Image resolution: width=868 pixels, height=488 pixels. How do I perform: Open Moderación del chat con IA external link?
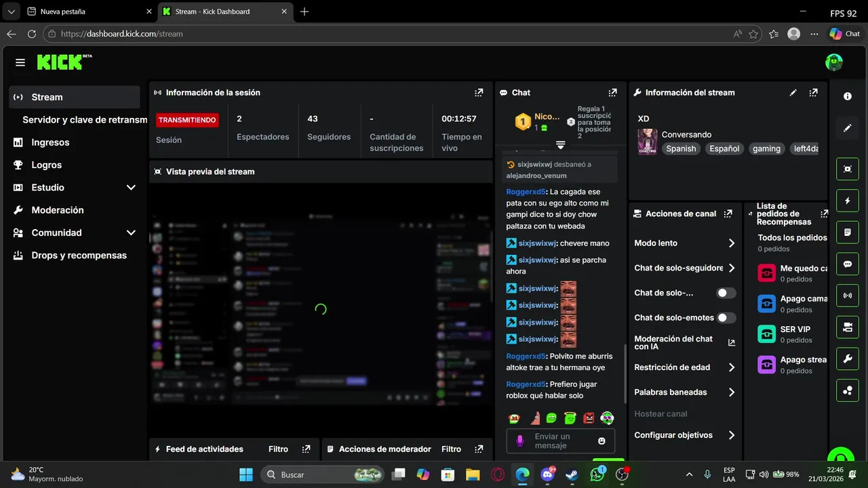[732, 343]
